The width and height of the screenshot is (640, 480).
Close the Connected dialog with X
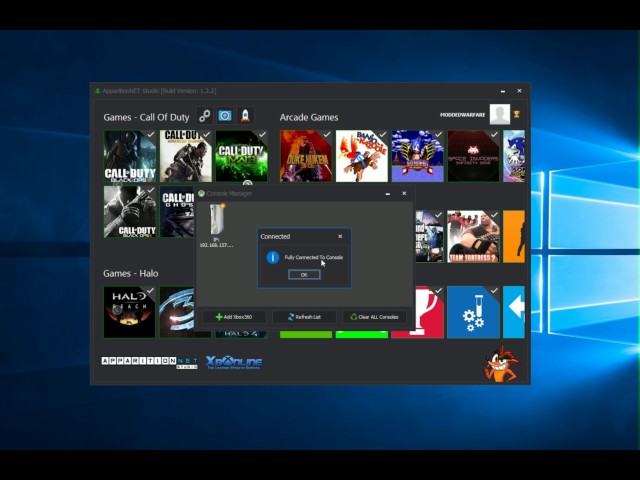pyautogui.click(x=340, y=236)
